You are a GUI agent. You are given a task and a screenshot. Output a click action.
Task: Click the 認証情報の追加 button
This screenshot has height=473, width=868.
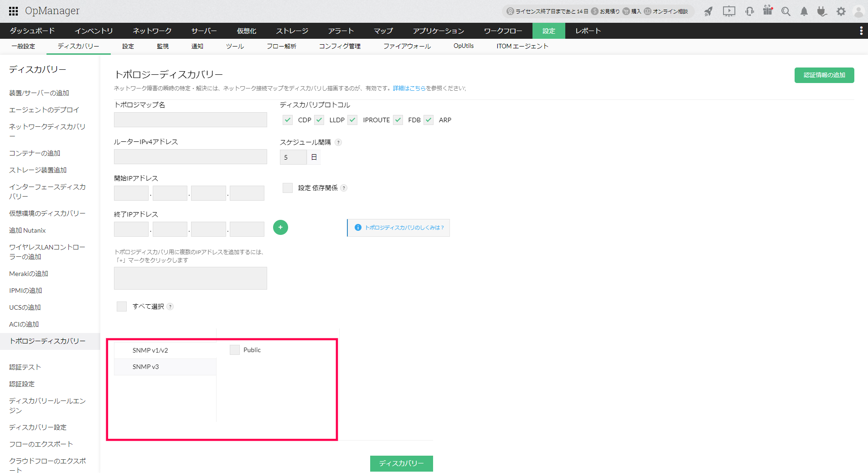coord(824,75)
